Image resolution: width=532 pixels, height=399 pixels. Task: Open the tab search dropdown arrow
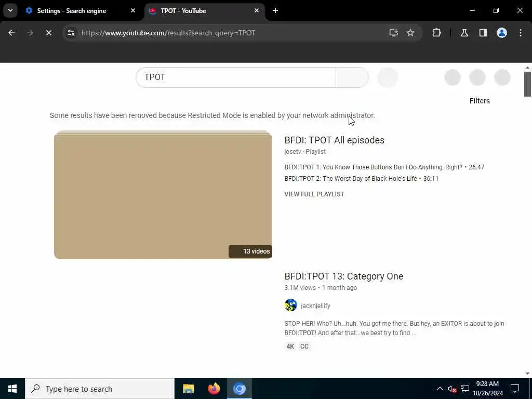point(10,10)
